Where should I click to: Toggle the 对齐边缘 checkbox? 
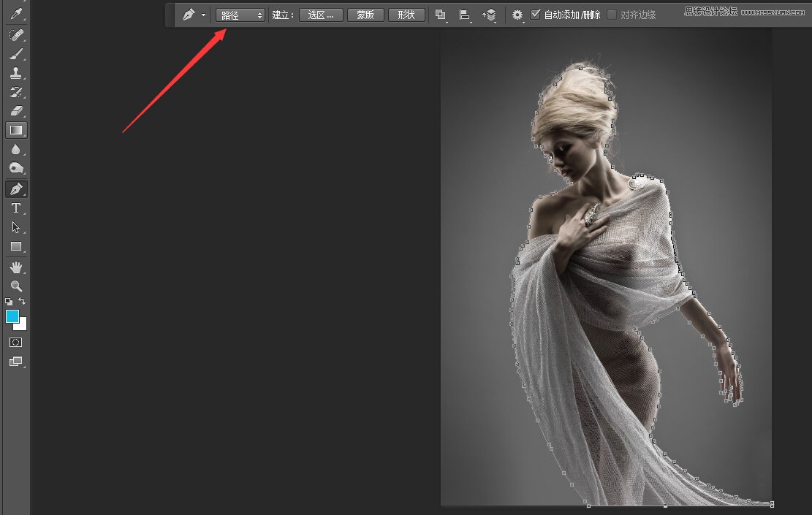pos(612,15)
